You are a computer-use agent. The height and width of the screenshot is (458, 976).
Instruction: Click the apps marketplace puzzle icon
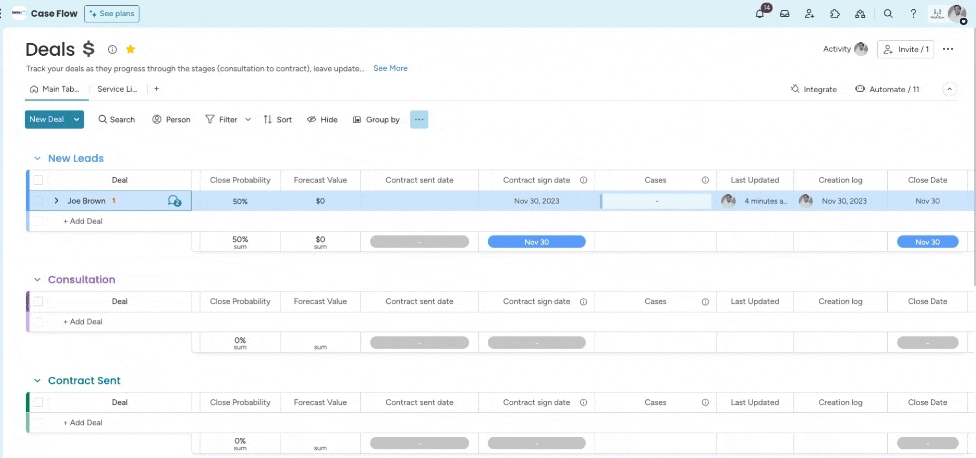pos(834,14)
